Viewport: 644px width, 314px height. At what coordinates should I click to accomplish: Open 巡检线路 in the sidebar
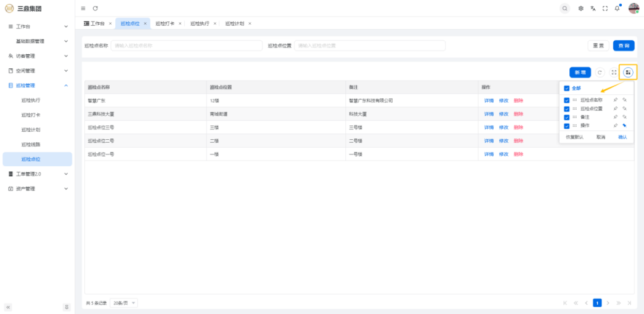point(31,145)
